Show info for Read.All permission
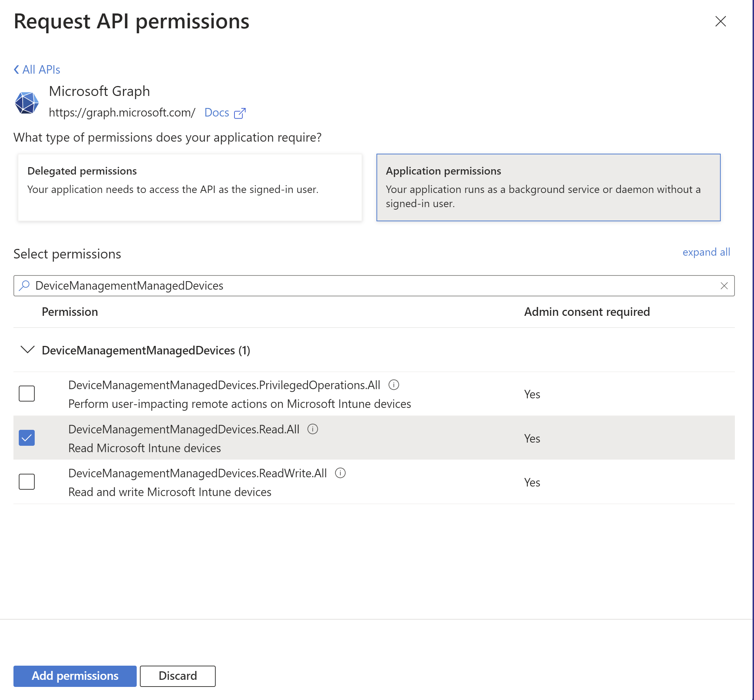754x700 pixels. pyautogui.click(x=313, y=429)
